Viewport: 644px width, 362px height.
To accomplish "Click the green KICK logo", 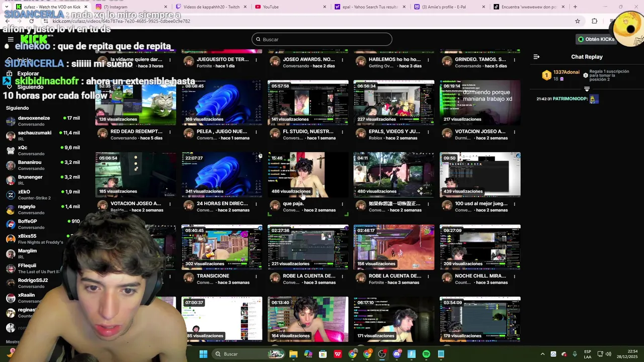I will click(34, 39).
